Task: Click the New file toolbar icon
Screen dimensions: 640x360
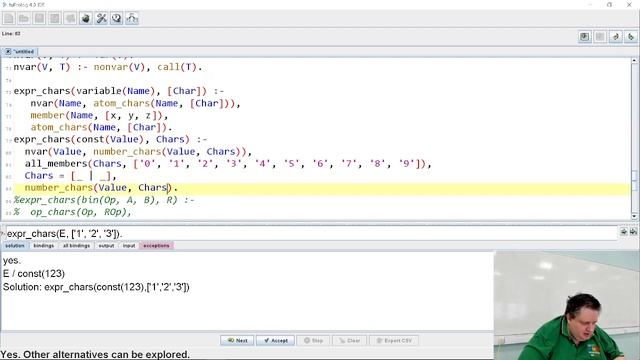Action: [x=9, y=18]
